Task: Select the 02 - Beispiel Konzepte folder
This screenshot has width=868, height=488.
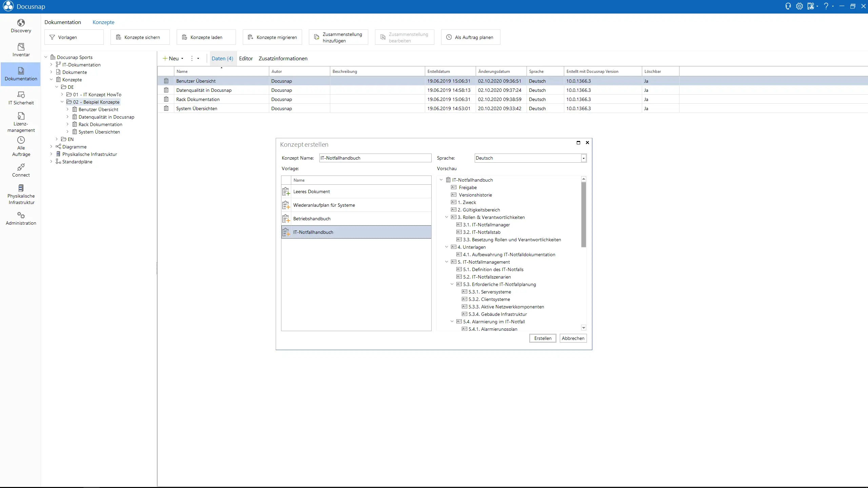Action: click(x=96, y=102)
